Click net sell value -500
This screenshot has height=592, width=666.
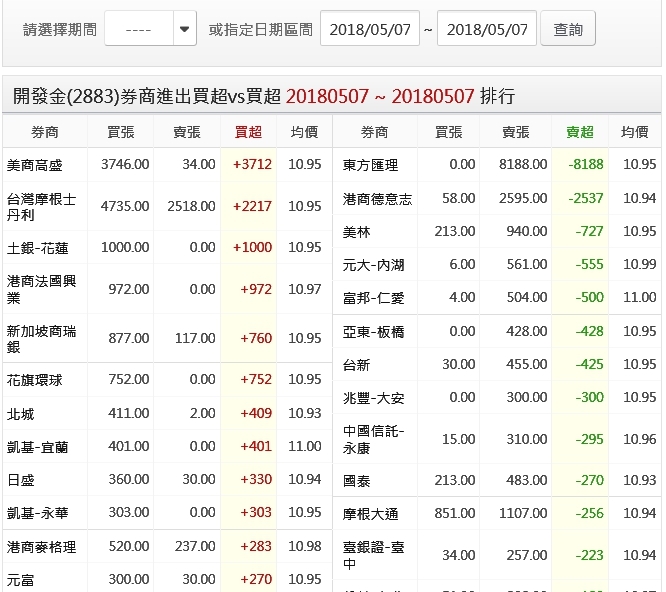click(590, 297)
